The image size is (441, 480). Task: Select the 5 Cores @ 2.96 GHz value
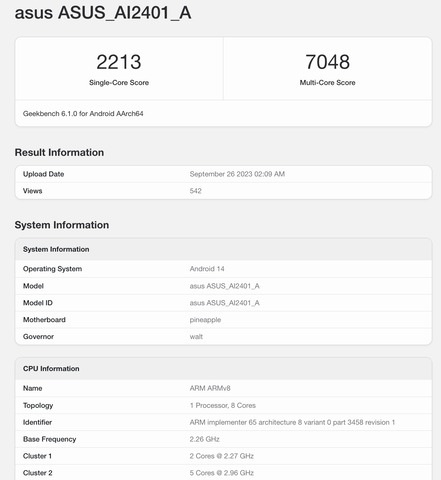pos(222,473)
